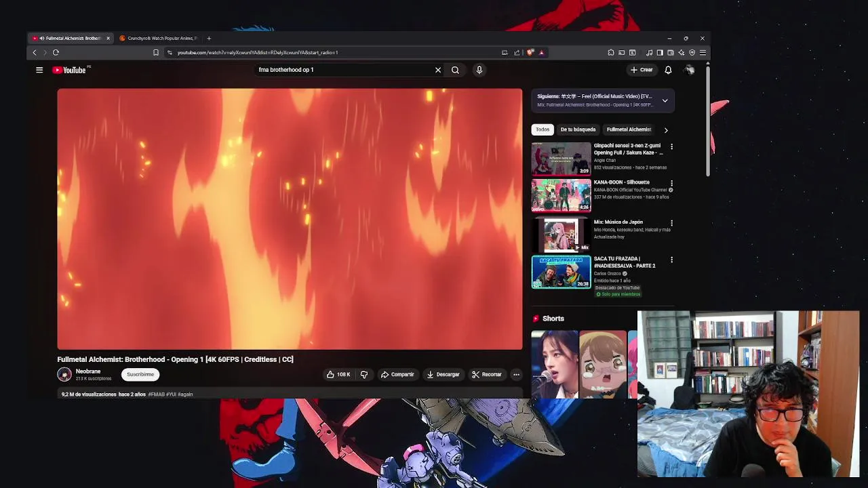Start voice search with microphone icon

tap(479, 70)
